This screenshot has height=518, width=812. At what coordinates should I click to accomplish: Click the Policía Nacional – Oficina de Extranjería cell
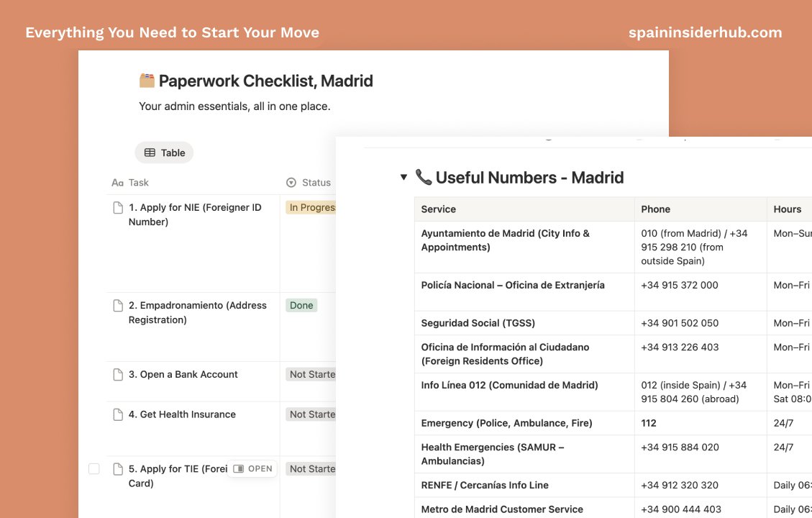coord(524,292)
